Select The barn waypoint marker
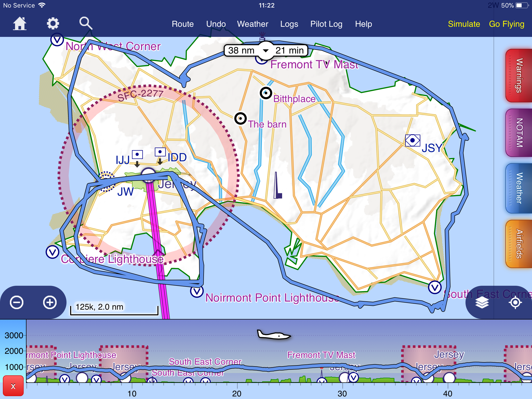 coord(241,118)
